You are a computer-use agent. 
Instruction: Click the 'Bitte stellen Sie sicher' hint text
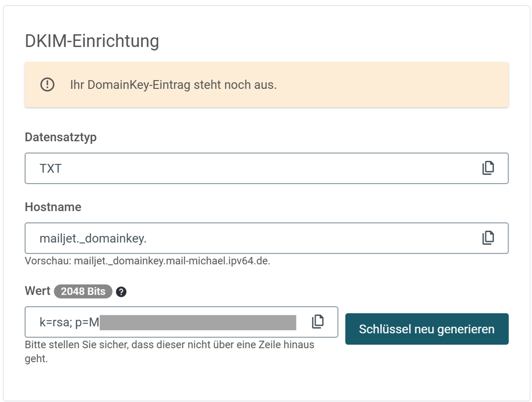169,345
